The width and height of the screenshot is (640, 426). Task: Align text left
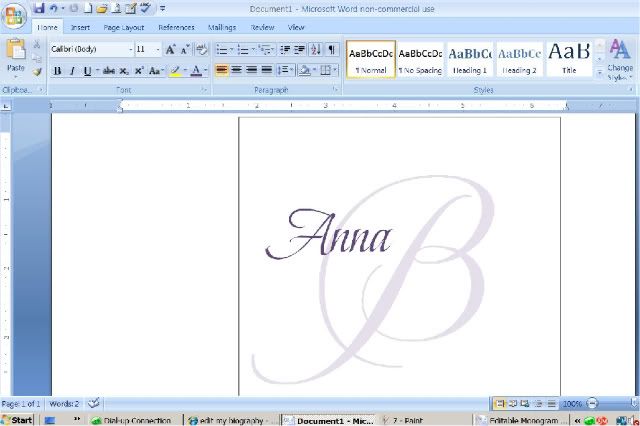(222, 70)
